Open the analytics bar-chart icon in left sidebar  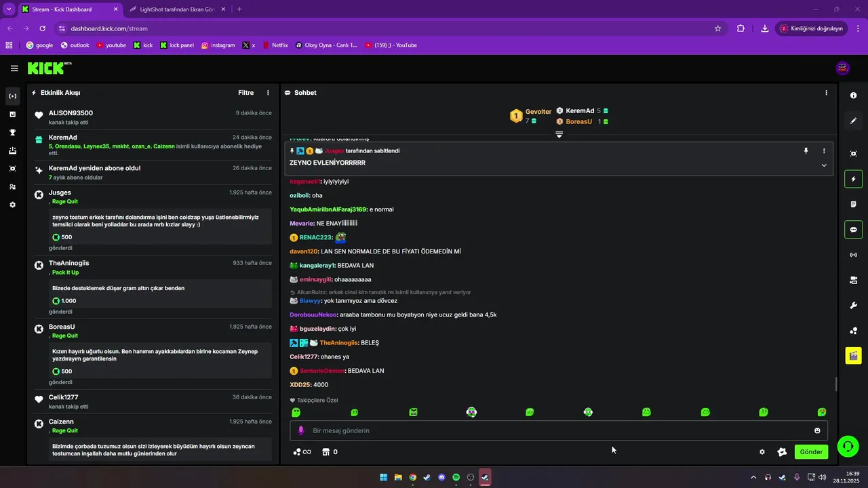(12, 115)
